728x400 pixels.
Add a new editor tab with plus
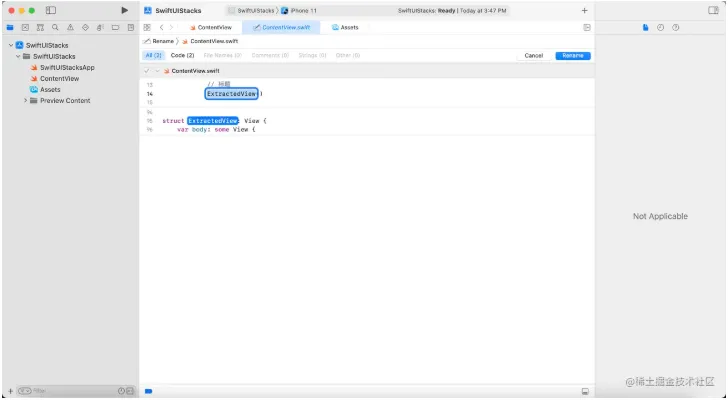coord(585,10)
